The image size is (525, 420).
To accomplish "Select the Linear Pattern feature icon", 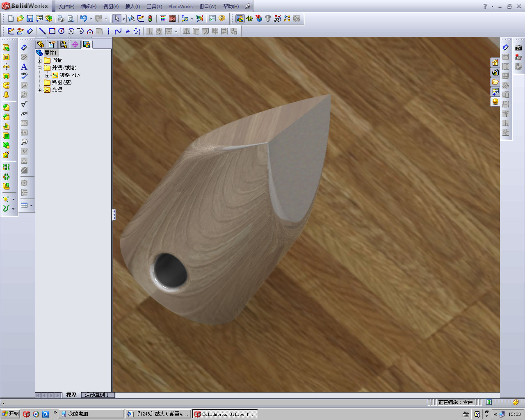I will click(6, 167).
